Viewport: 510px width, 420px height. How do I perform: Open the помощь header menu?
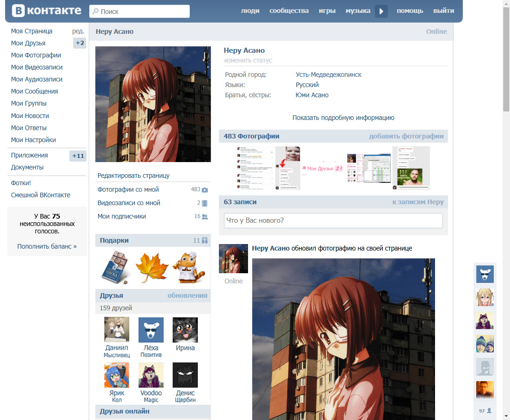tap(410, 11)
